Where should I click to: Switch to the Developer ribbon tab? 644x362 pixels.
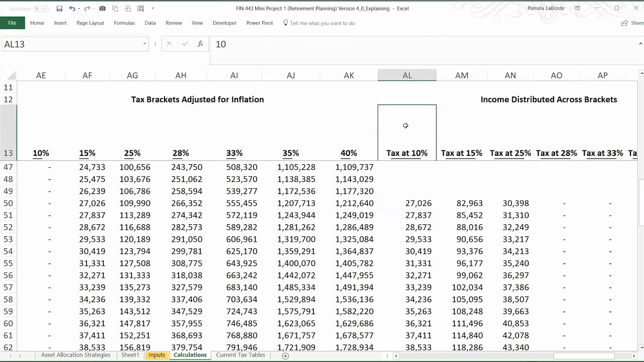tap(224, 23)
